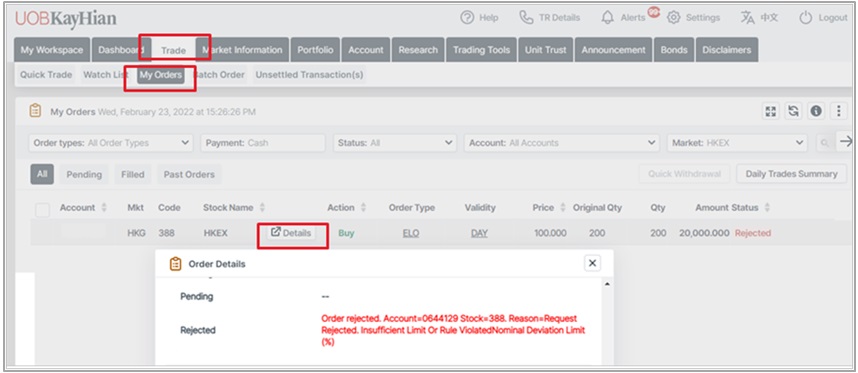
Task: Close the Order Details dialog
Action: click(x=592, y=263)
